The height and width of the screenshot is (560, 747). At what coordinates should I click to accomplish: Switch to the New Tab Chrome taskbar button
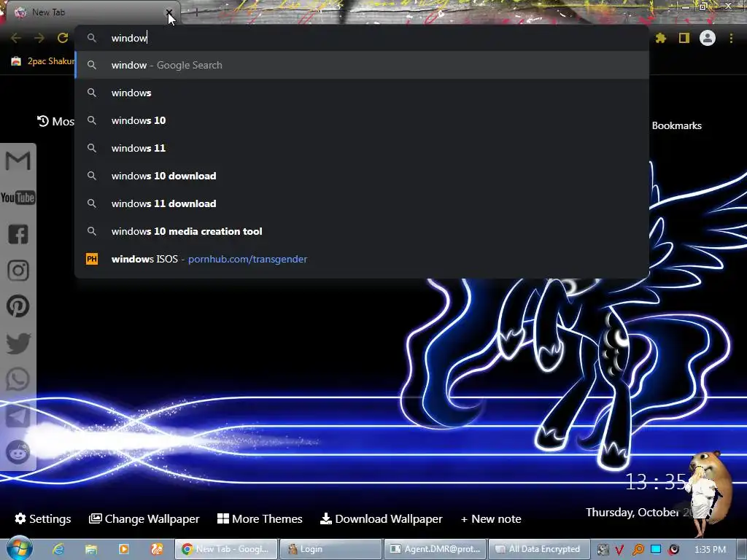[226, 549]
